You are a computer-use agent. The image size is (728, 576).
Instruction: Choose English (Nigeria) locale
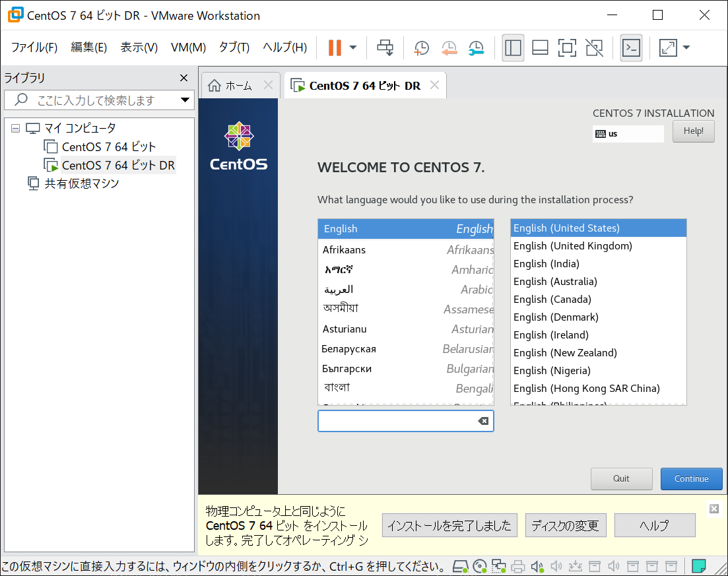point(598,370)
